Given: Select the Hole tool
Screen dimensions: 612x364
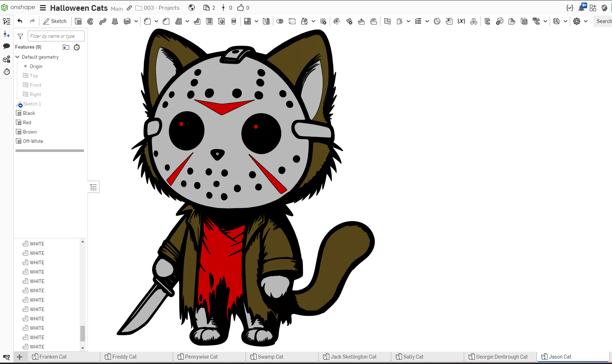Looking at the screenshot, I should click(222, 21).
